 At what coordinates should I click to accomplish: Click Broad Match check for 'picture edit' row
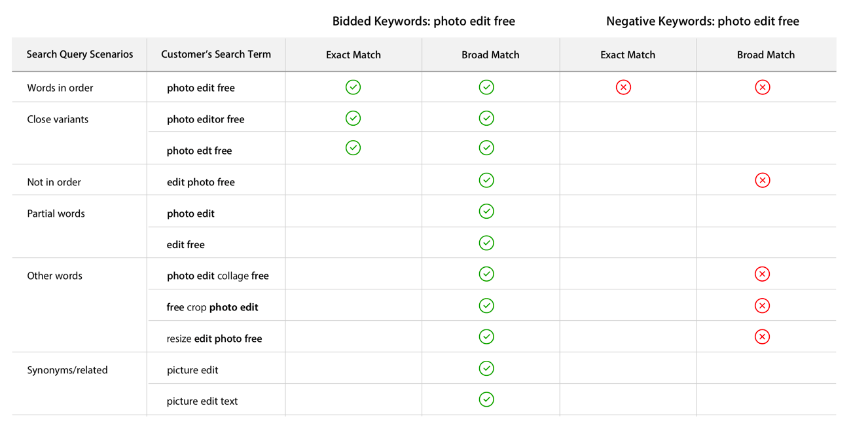coord(486,369)
